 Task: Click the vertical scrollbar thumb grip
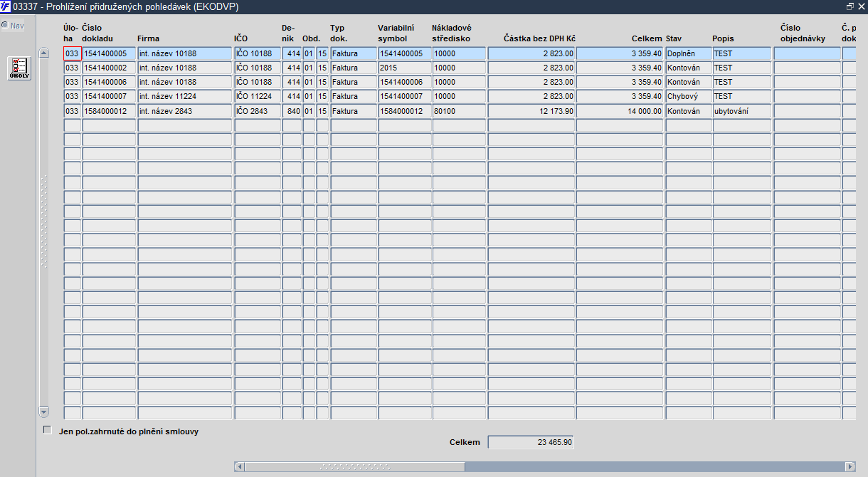pyautogui.click(x=43, y=222)
